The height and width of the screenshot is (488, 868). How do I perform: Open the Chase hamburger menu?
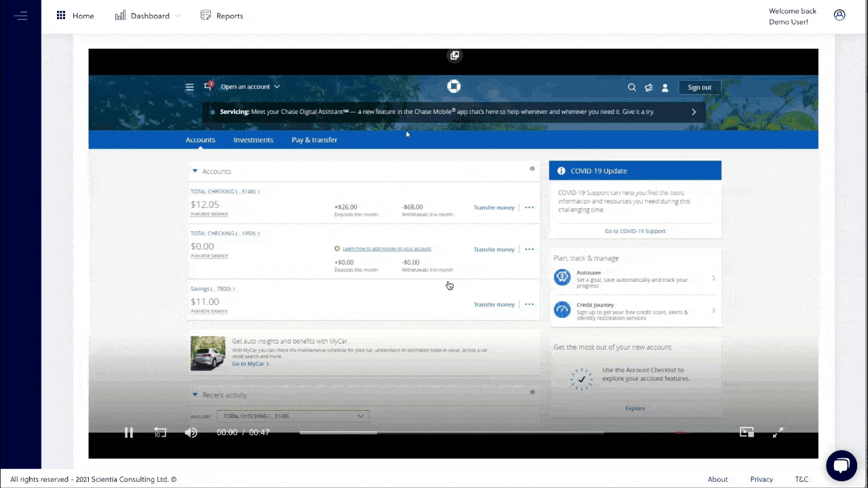point(190,87)
